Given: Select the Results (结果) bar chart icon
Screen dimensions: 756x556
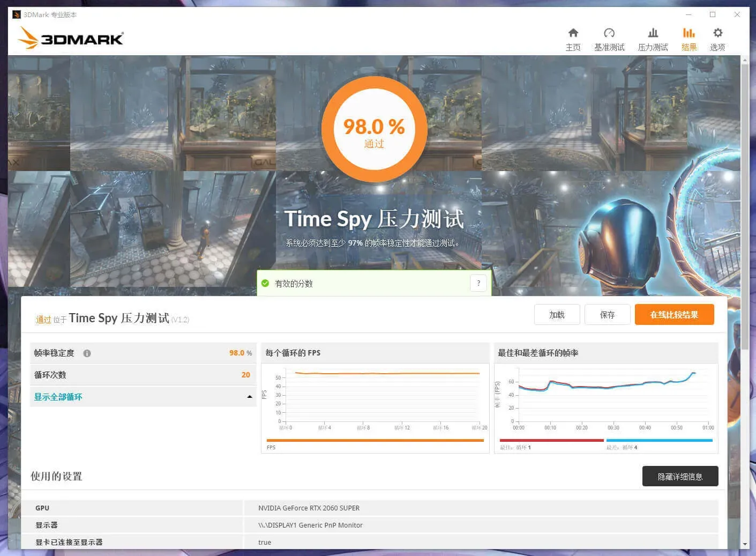Looking at the screenshot, I should point(688,33).
